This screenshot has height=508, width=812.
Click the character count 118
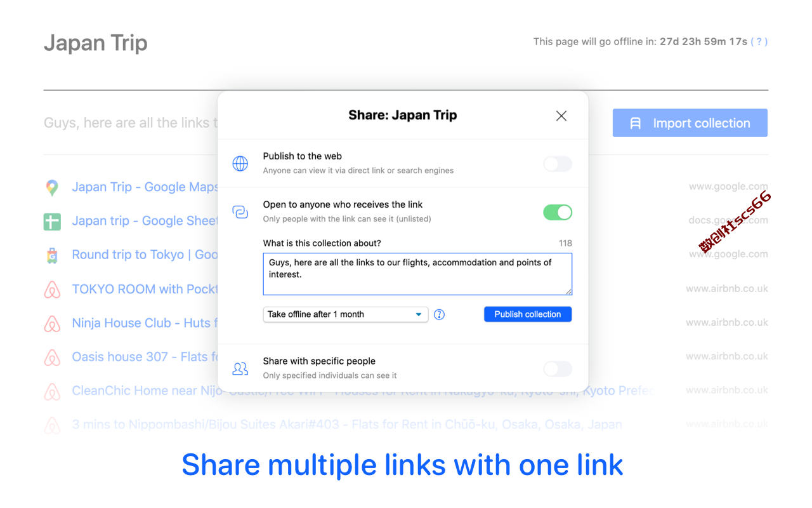coord(565,243)
